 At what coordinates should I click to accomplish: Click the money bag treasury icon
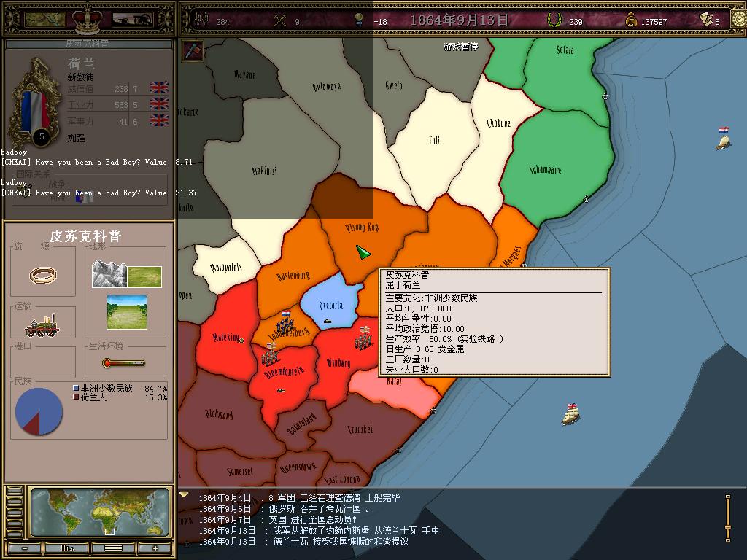pos(631,20)
